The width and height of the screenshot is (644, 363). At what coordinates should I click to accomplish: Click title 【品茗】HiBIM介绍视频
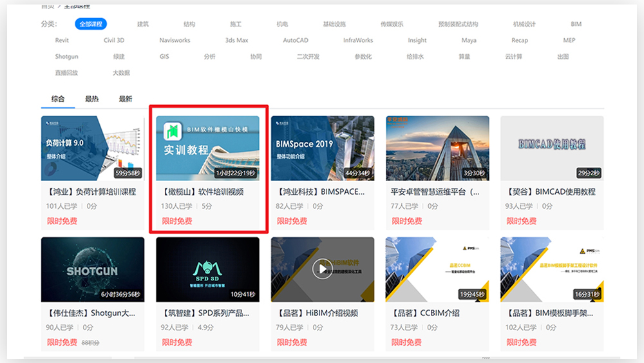317,313
